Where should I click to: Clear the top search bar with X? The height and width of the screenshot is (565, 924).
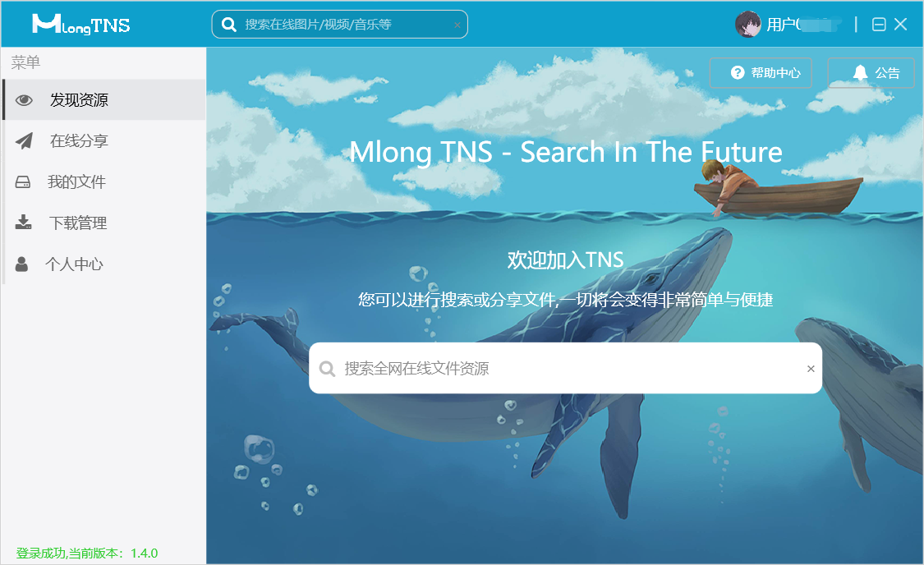pyautogui.click(x=457, y=25)
